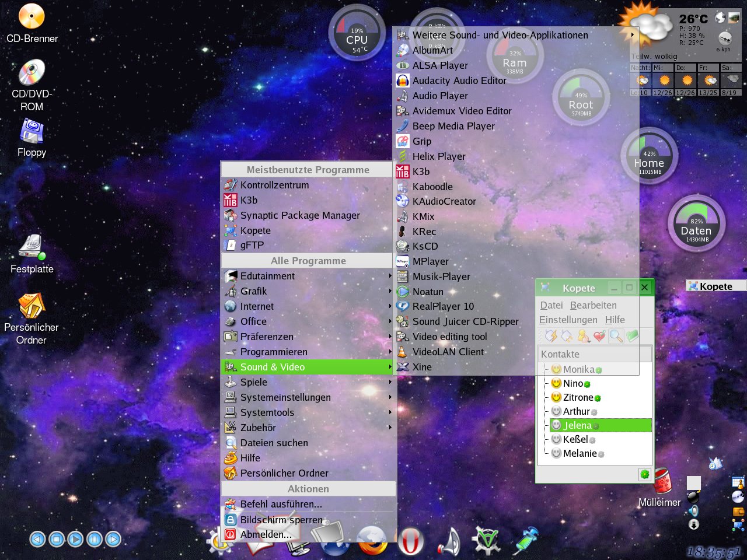Expand the Office submenu
The height and width of the screenshot is (560, 747).
click(x=308, y=321)
